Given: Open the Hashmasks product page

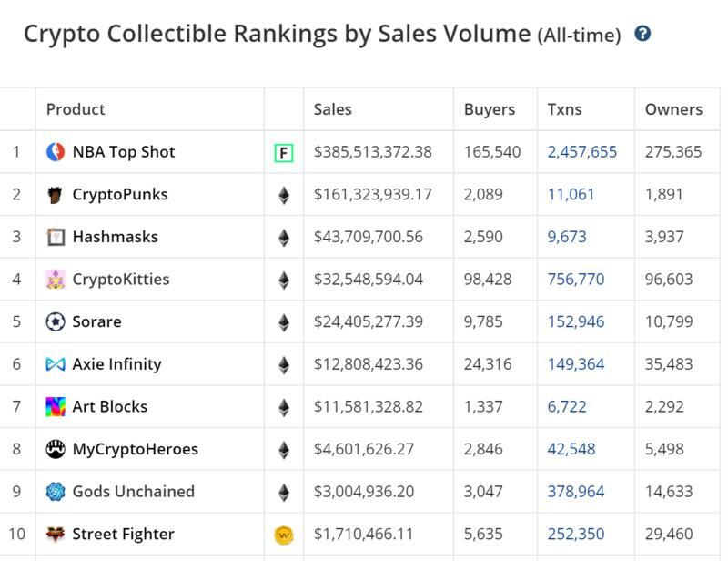Looking at the screenshot, I should coord(116,237).
